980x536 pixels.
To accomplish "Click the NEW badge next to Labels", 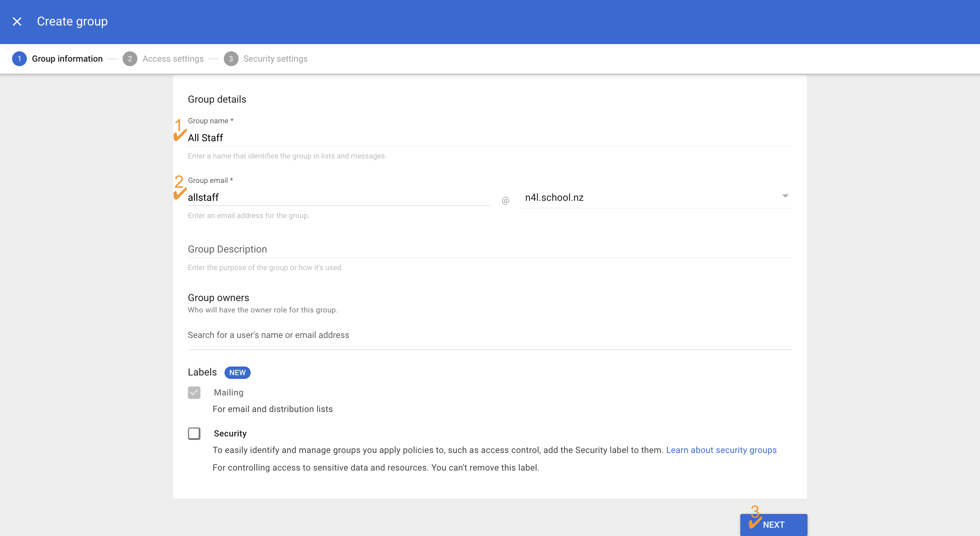I will pyautogui.click(x=237, y=373).
